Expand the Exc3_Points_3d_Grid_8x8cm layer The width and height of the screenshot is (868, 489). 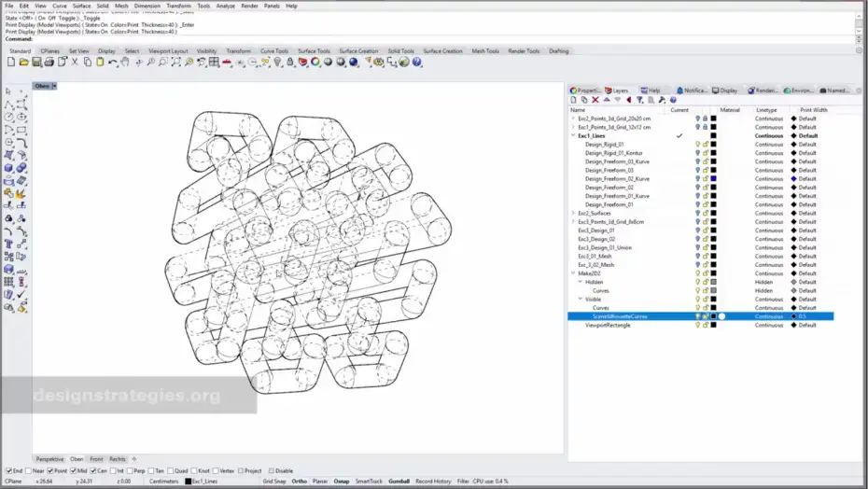[x=573, y=221]
